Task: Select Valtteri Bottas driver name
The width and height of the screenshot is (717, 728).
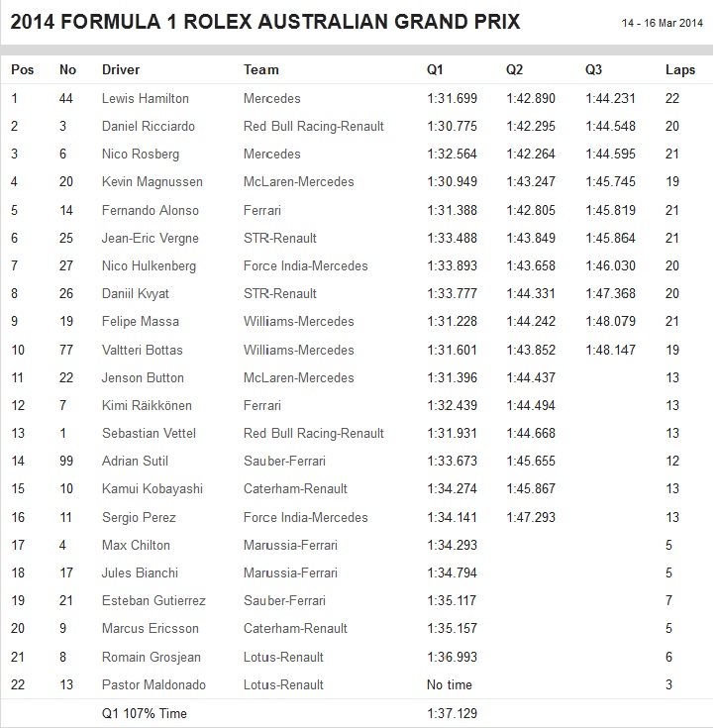Action: click(x=142, y=350)
